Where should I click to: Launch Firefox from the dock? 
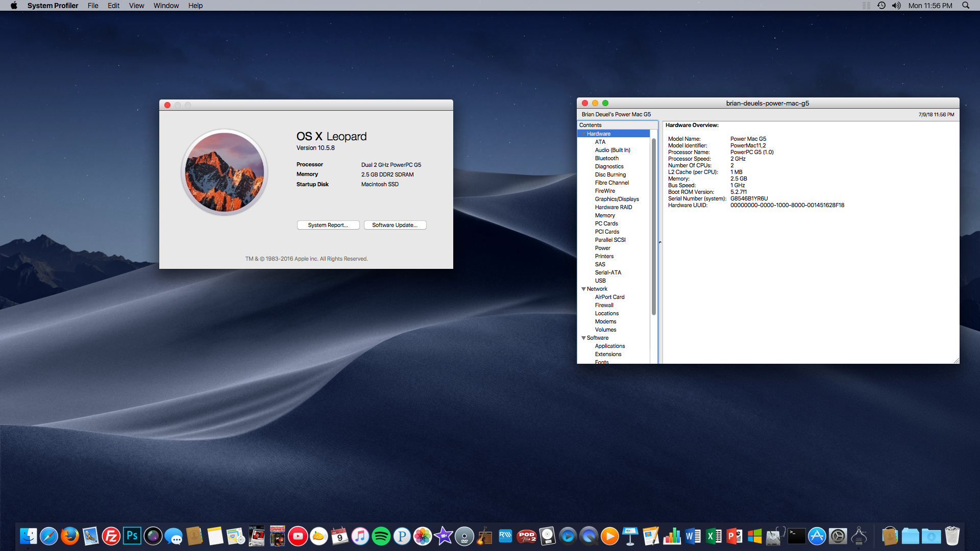70,536
